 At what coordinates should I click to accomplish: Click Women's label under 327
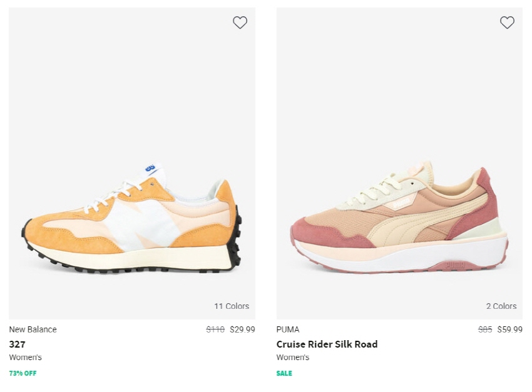coord(26,357)
